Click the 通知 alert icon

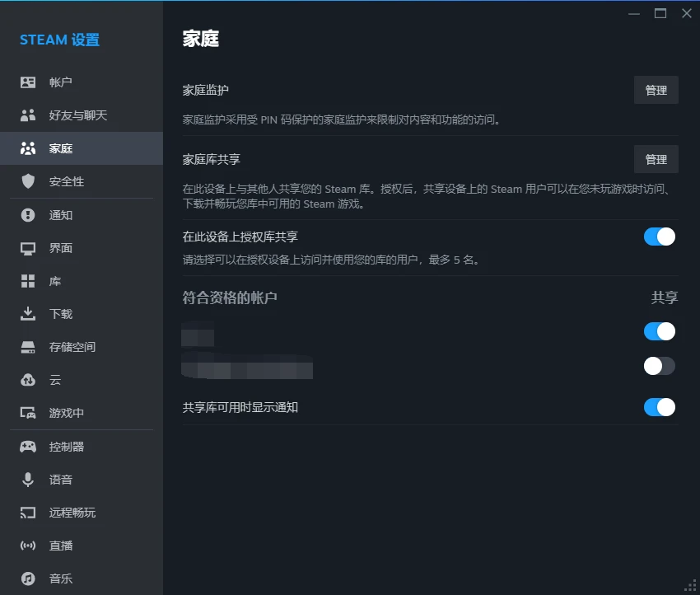(28, 215)
